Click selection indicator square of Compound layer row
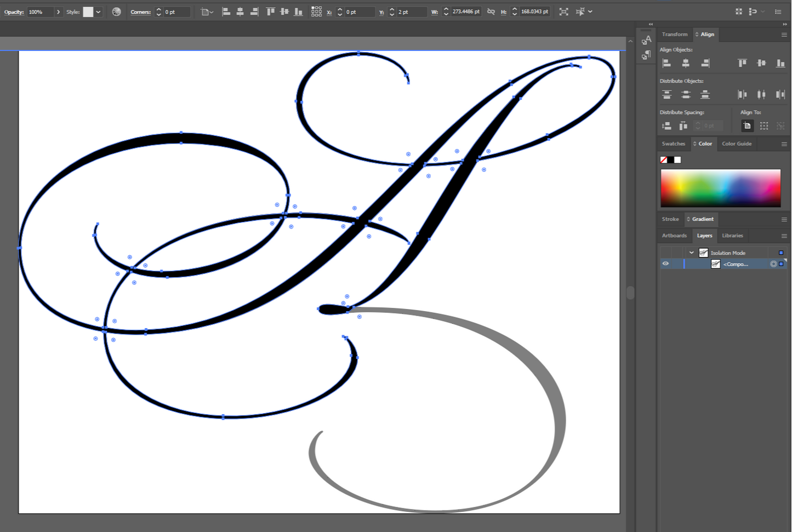The width and height of the screenshot is (792, 532). [x=781, y=264]
